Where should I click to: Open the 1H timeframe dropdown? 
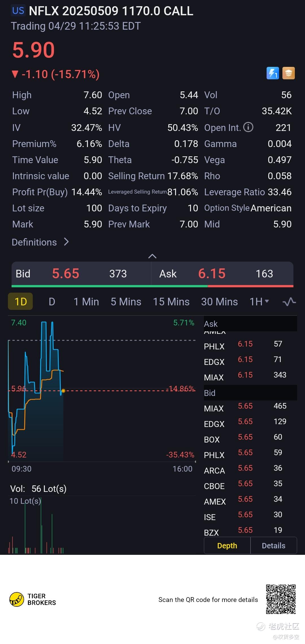click(x=259, y=302)
